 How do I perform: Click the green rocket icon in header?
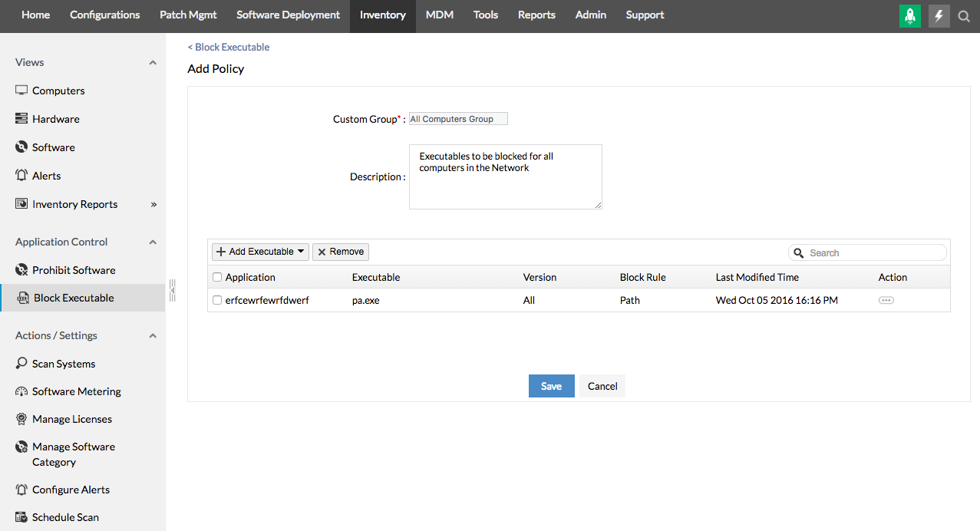click(x=909, y=15)
